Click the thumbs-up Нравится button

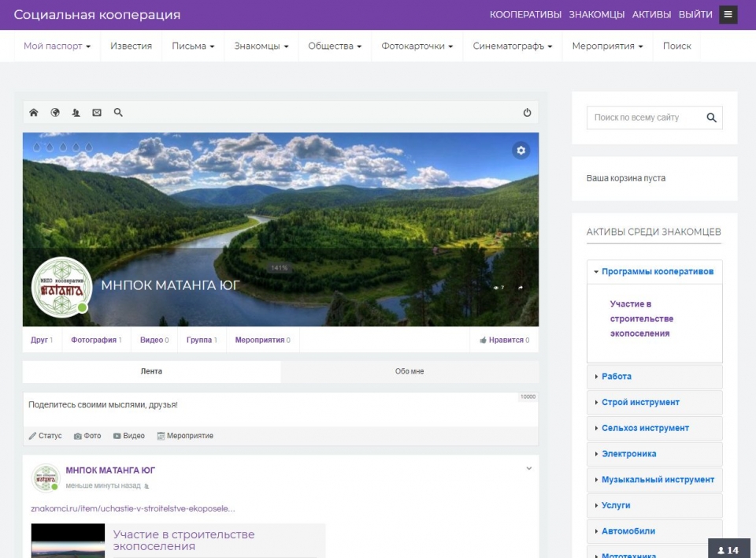tap(504, 340)
